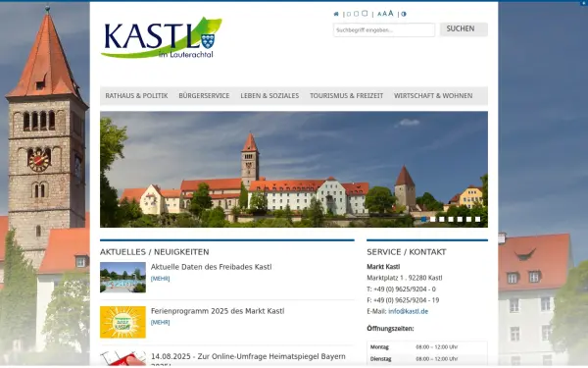Click the Marktplatz 1, 92280 Kastl address
Image resolution: width=588 pixels, height=368 pixels.
tap(404, 278)
